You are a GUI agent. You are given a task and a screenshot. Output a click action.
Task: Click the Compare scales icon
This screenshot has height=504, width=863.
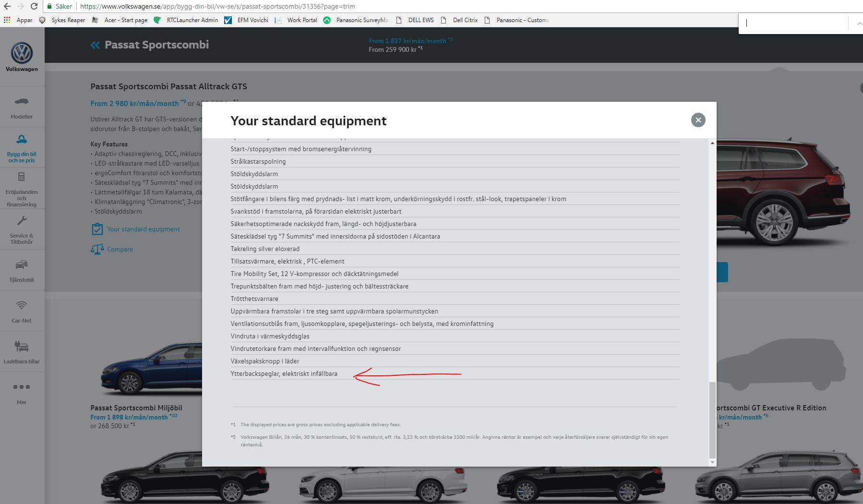[97, 249]
